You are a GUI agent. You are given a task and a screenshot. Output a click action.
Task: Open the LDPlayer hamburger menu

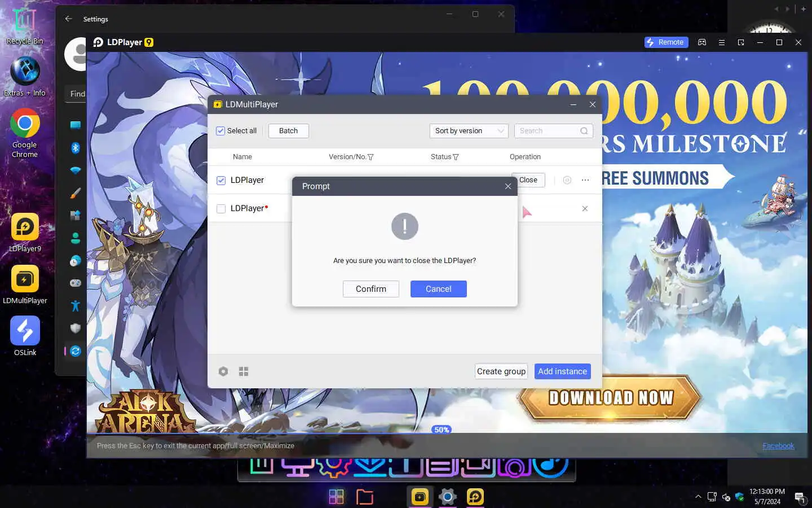(x=721, y=42)
